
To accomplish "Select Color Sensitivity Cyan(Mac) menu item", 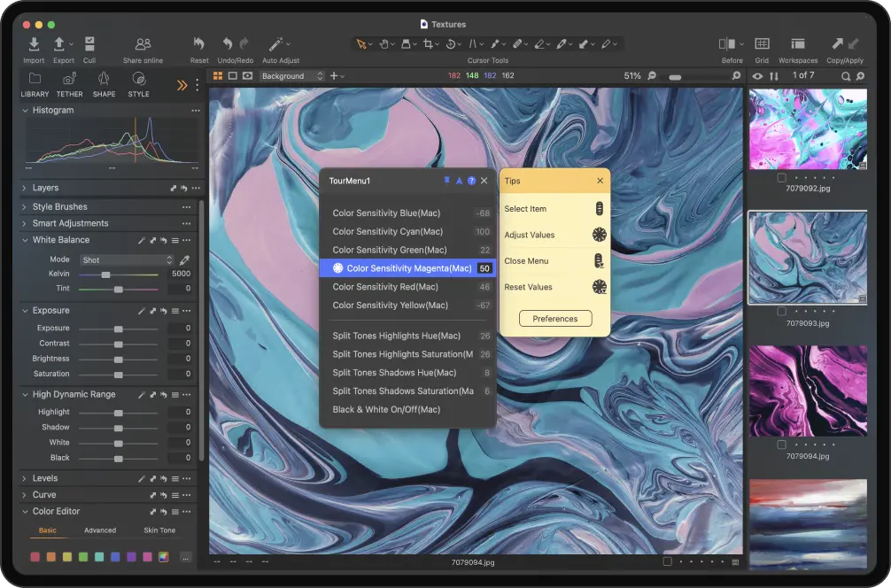I will [x=407, y=231].
